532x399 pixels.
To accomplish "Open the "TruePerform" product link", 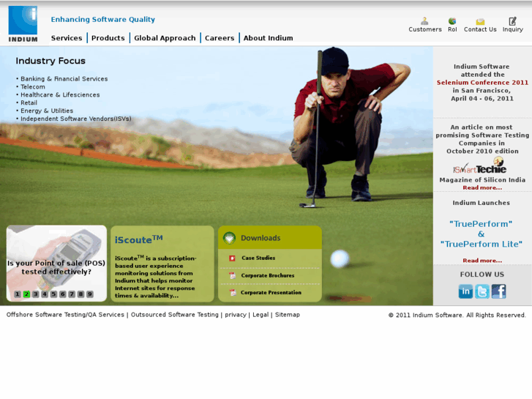I will pyautogui.click(x=481, y=224).
